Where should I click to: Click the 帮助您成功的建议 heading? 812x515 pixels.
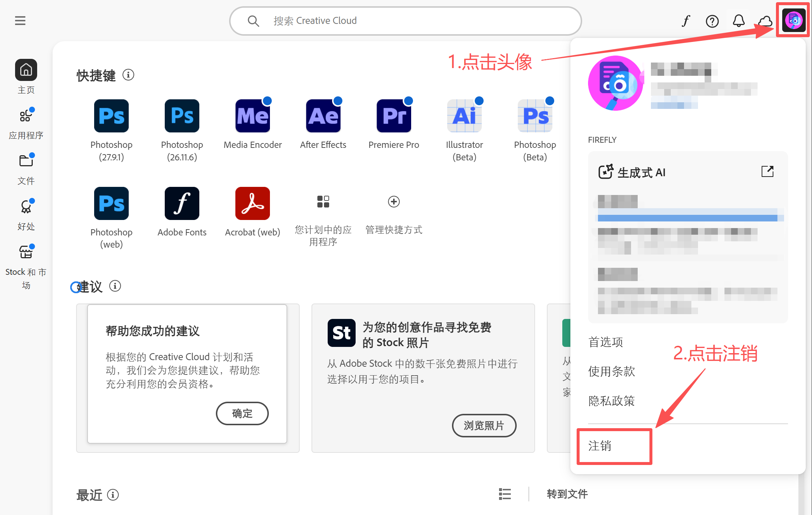153,331
